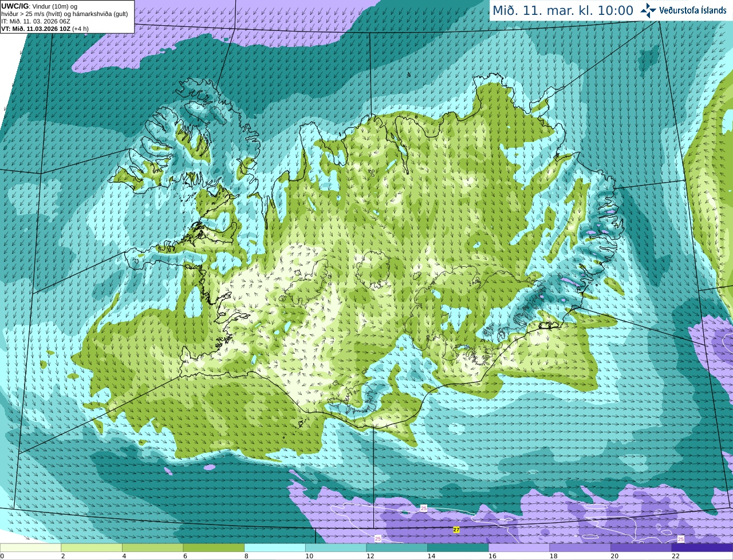Click scale label '10' on color bar
The height and width of the screenshot is (560, 733).
click(309, 556)
